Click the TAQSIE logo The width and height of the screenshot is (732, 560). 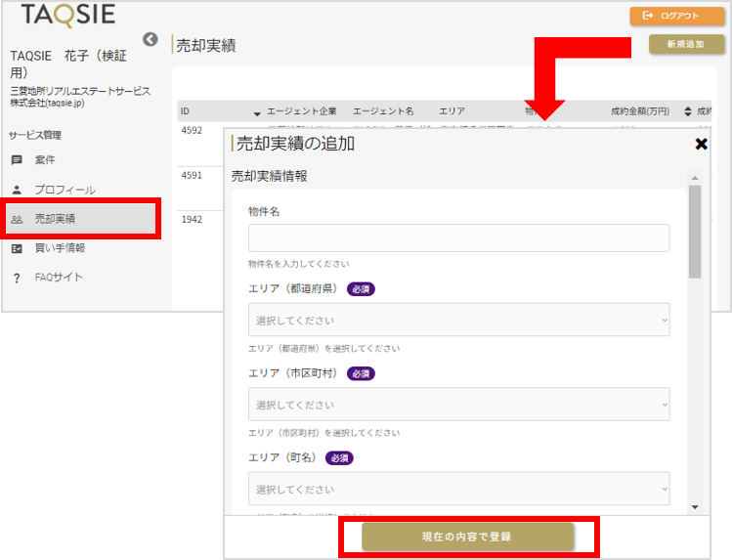point(68,15)
